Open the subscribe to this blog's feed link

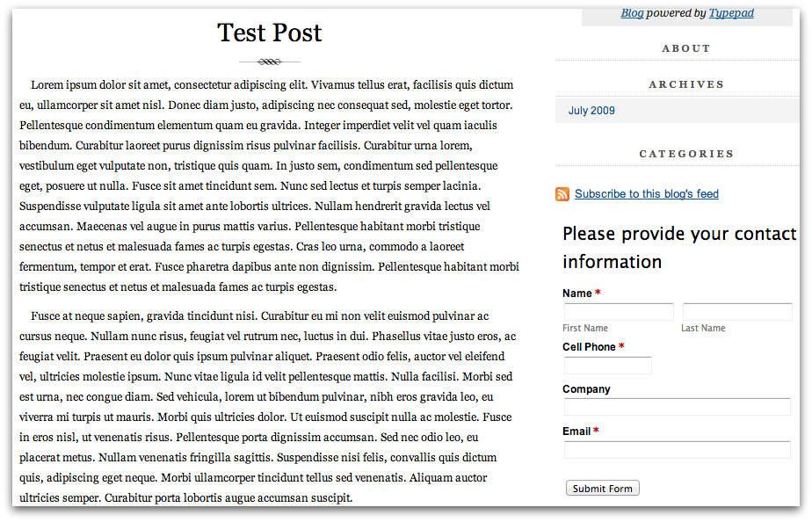pos(647,193)
